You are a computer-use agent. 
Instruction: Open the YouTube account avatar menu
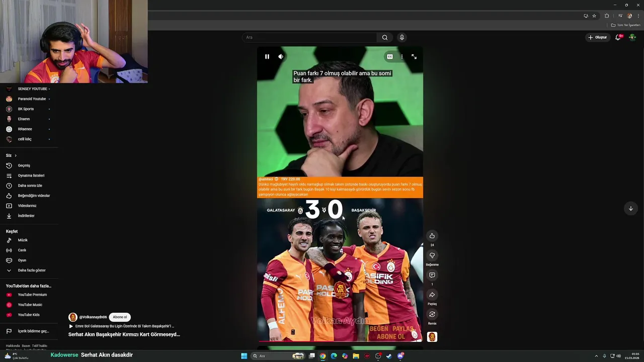coord(632,37)
